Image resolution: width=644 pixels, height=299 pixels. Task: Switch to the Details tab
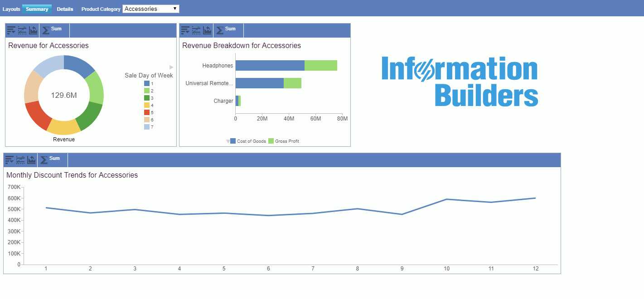[x=65, y=9]
